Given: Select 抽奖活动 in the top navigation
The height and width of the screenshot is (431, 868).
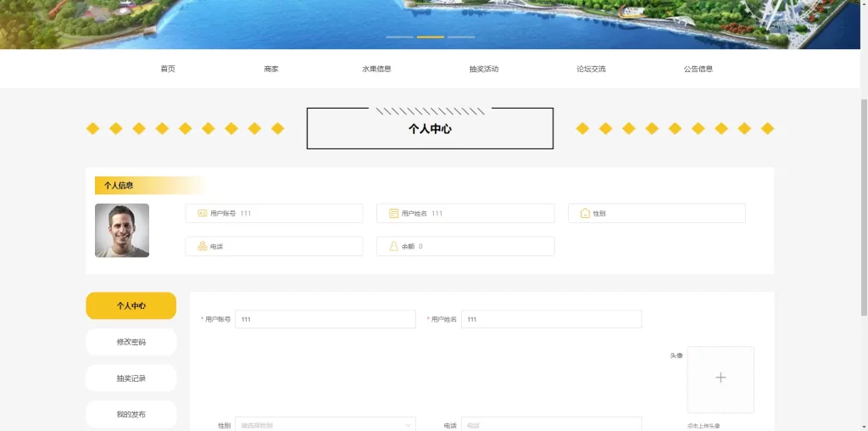Looking at the screenshot, I should point(484,69).
